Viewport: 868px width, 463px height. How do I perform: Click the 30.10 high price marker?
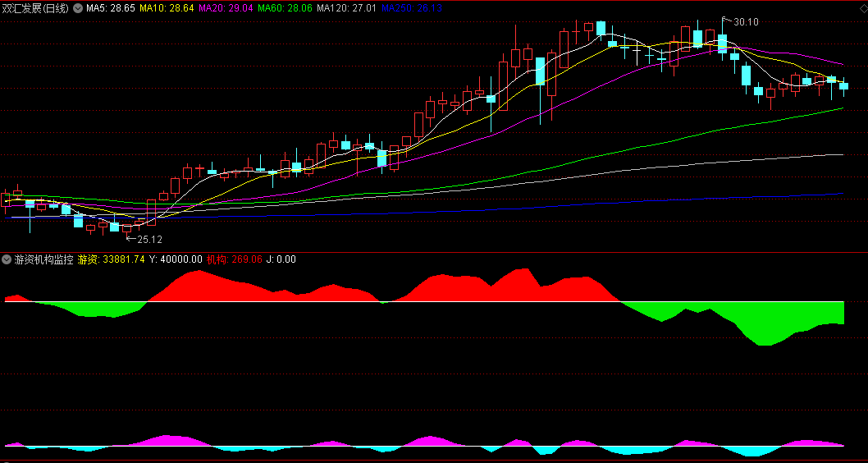[746, 22]
